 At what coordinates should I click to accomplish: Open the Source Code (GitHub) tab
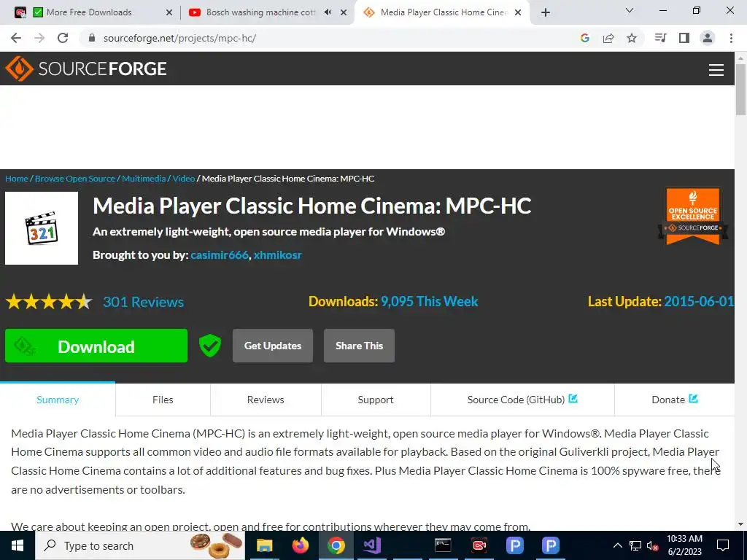tap(522, 400)
